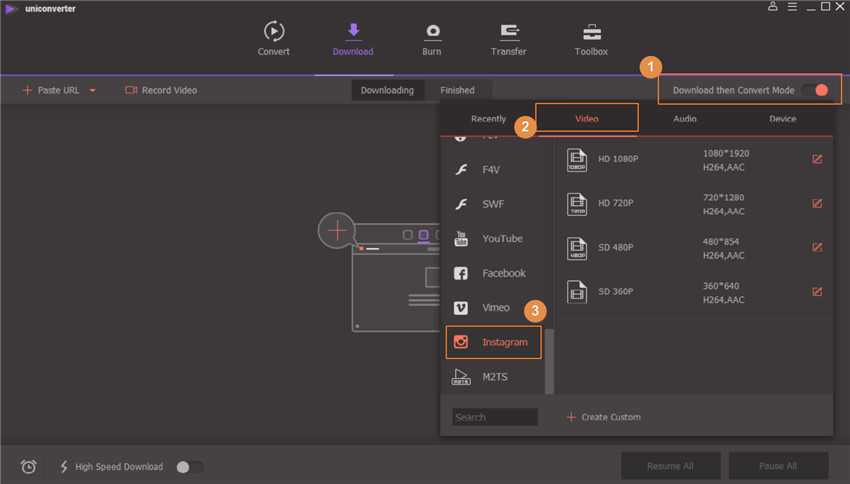Click the Record Video camera icon
This screenshot has height=484, width=850.
pyautogui.click(x=131, y=90)
